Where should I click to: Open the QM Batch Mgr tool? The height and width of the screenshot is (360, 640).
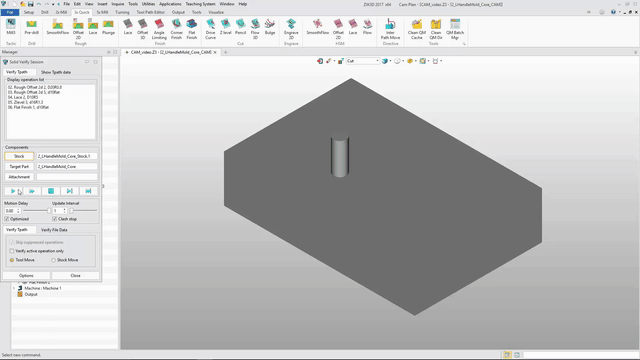coord(455,29)
